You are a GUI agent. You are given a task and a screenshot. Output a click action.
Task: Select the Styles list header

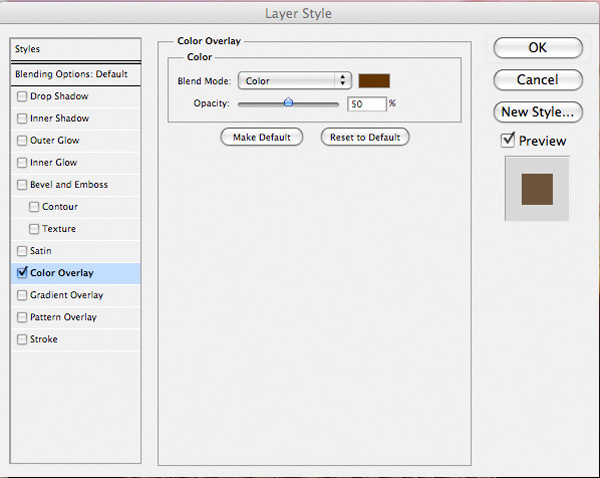[76, 49]
